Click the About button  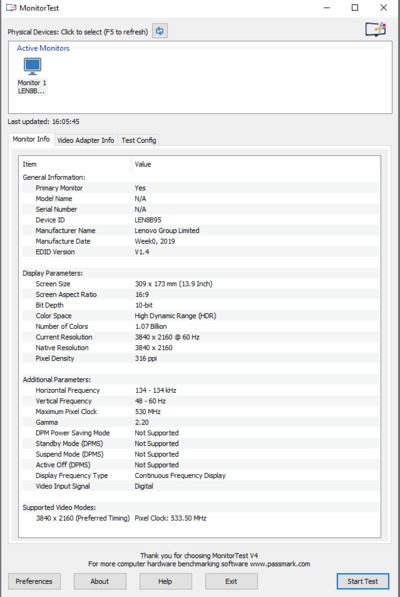tap(100, 581)
